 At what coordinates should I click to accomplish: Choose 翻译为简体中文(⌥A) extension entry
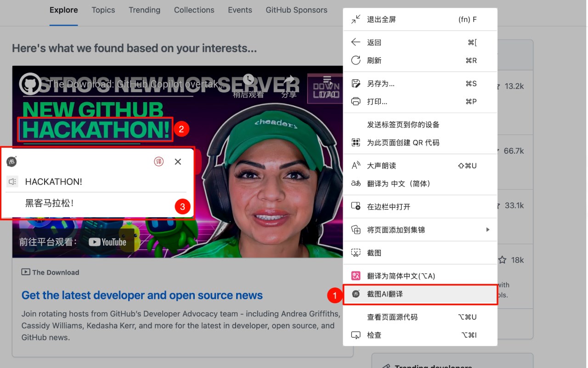[420, 276]
